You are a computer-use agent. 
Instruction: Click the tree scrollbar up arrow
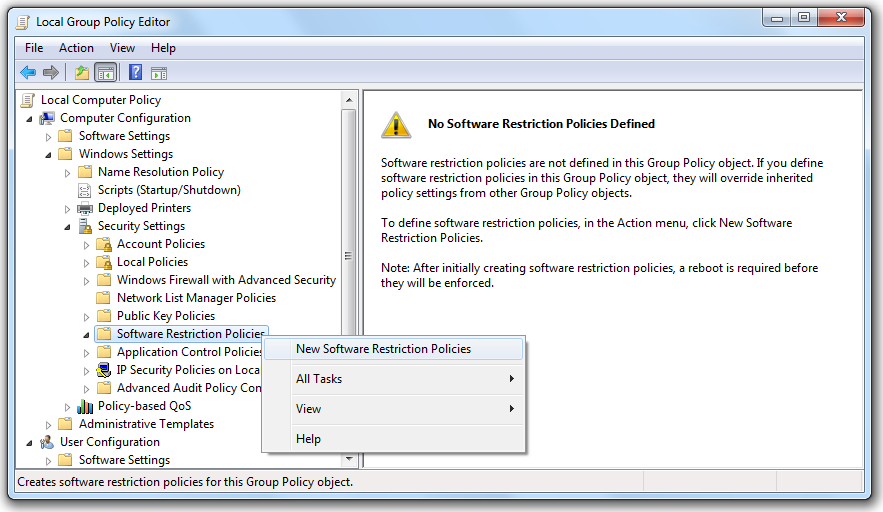point(349,100)
